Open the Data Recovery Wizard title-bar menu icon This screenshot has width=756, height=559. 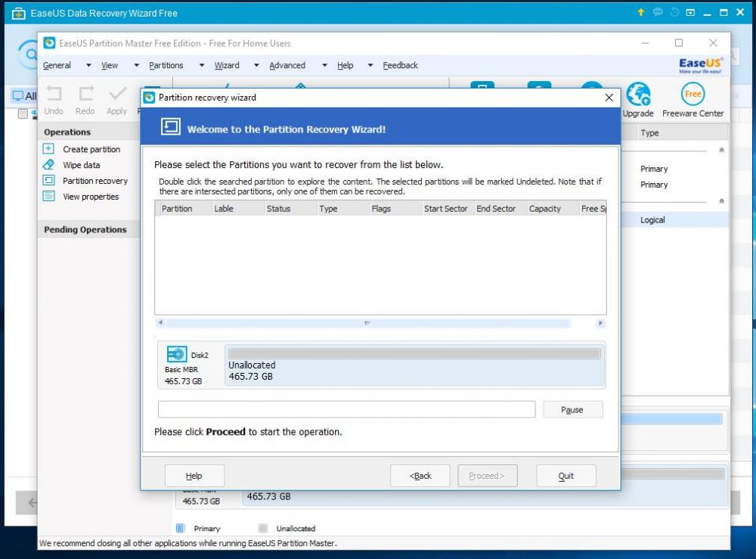(x=690, y=13)
